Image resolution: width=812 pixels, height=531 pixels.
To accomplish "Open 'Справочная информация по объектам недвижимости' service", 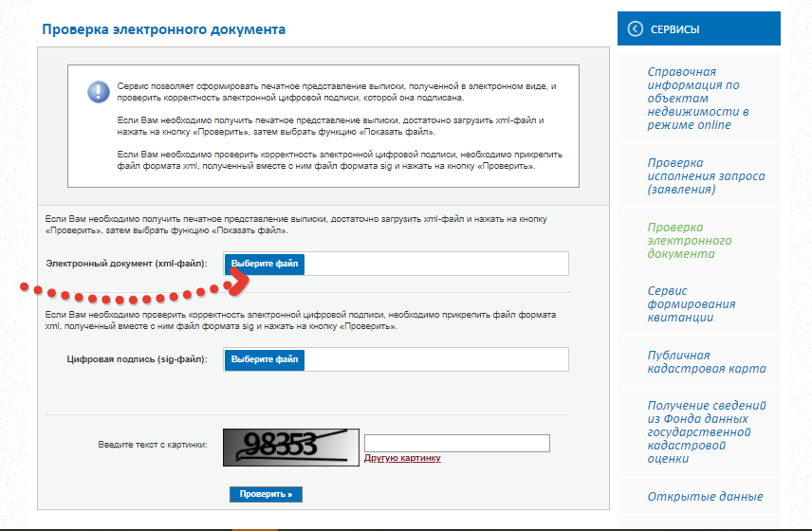I will (x=698, y=98).
